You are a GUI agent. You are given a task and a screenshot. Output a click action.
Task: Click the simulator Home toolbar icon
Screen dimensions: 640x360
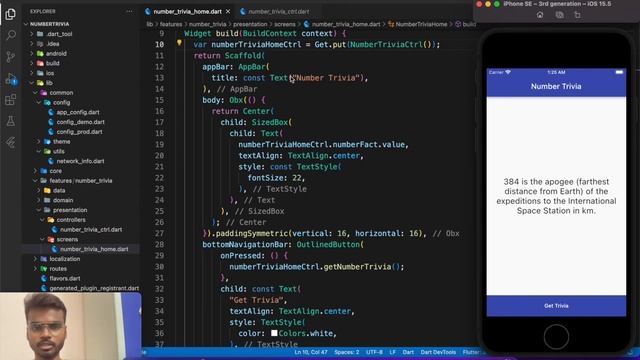point(540,15)
